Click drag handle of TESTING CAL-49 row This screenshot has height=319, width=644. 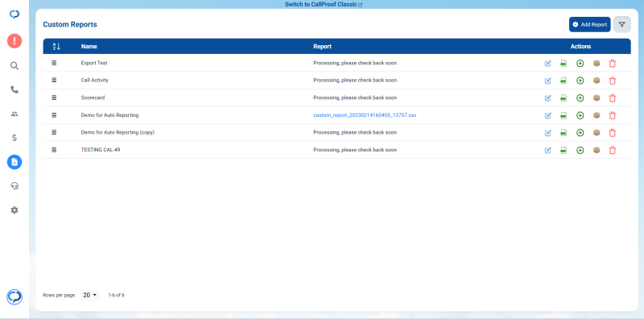(54, 150)
